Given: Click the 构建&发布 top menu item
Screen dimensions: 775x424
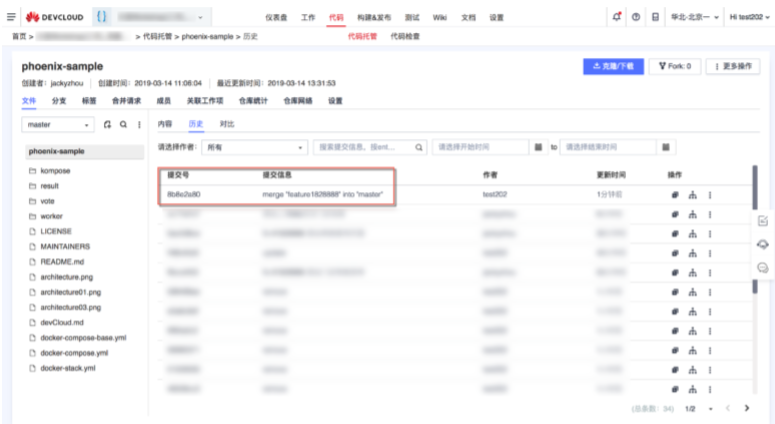Looking at the screenshot, I should (374, 17).
